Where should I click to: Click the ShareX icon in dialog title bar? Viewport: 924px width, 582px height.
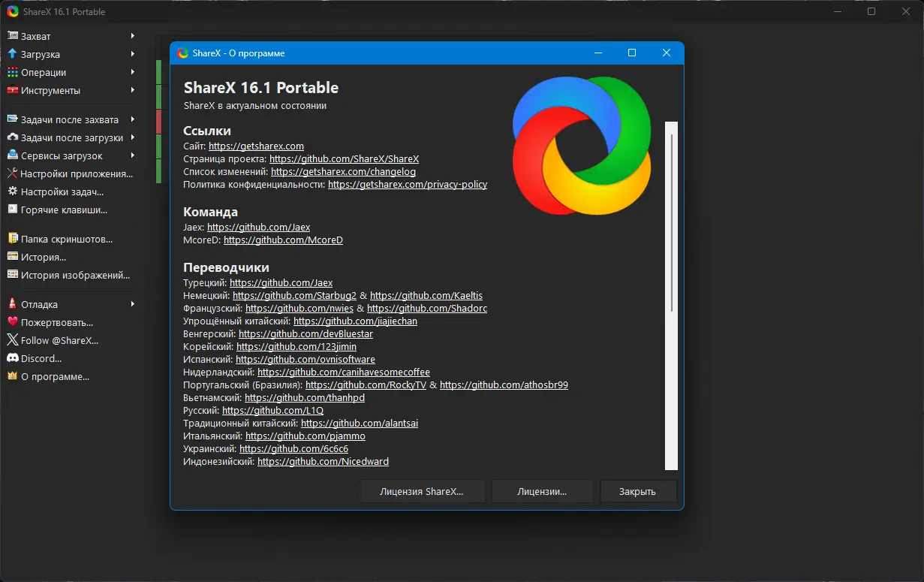[x=182, y=53]
